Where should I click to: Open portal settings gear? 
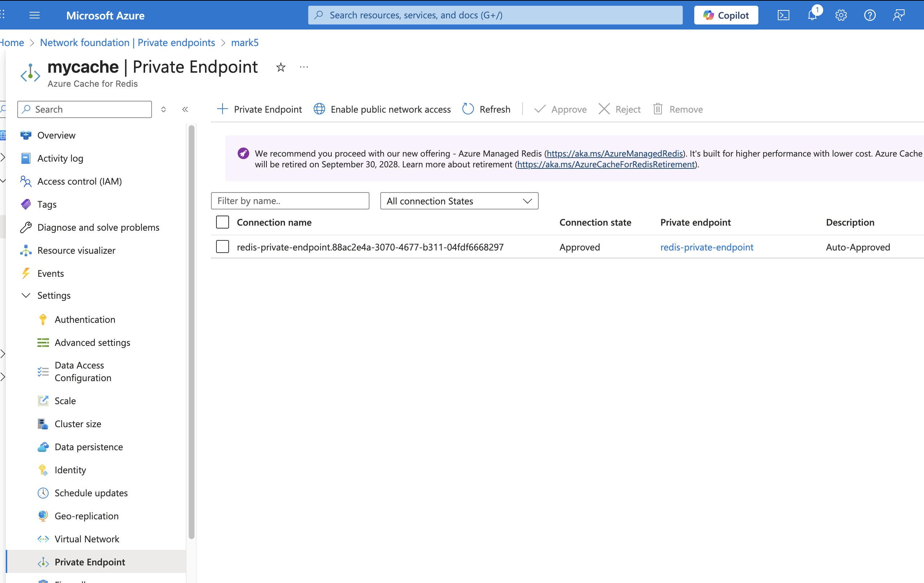(x=841, y=15)
